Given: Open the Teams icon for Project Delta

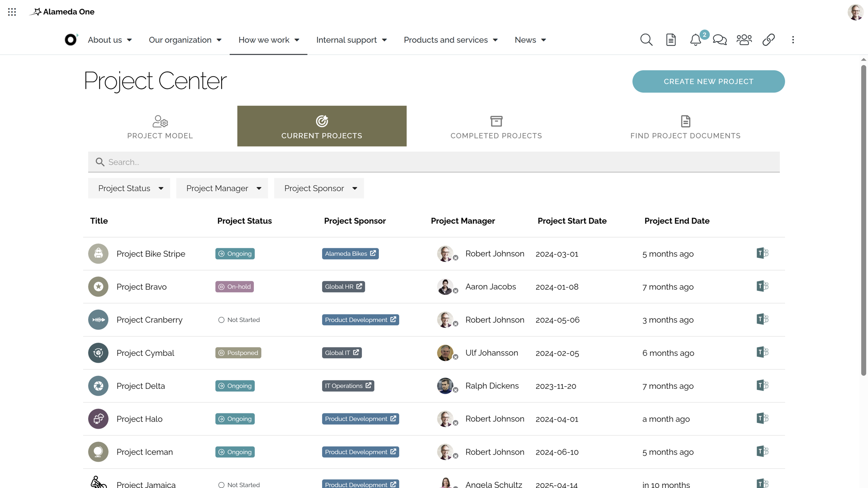Looking at the screenshot, I should click(x=762, y=385).
